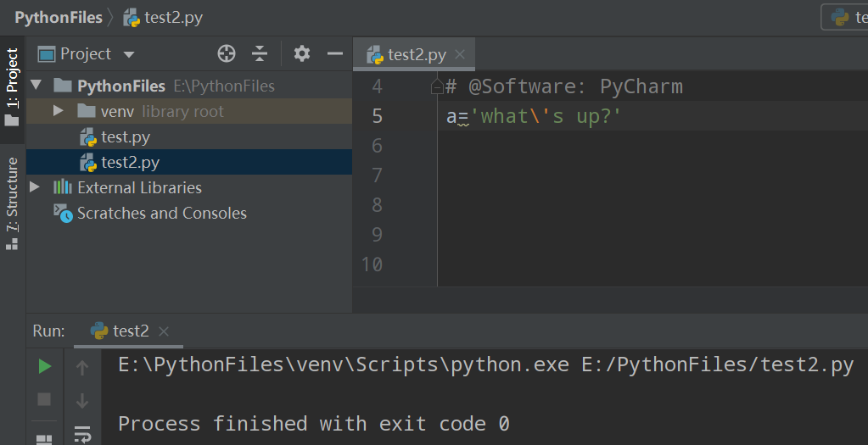Click the PythonFiles root folder icon

point(63,86)
